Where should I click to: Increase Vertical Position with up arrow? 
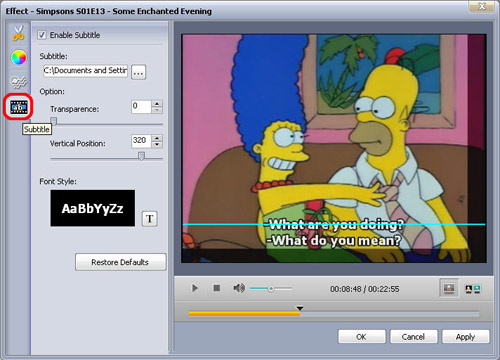pyautogui.click(x=157, y=137)
